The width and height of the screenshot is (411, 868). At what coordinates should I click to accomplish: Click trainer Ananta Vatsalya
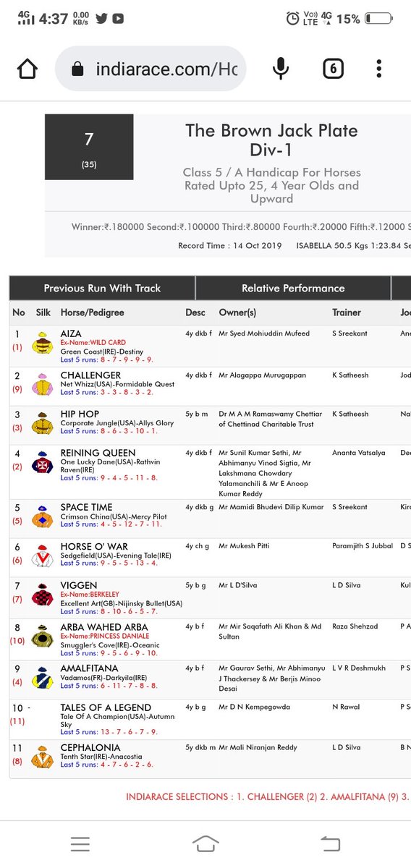(x=360, y=453)
